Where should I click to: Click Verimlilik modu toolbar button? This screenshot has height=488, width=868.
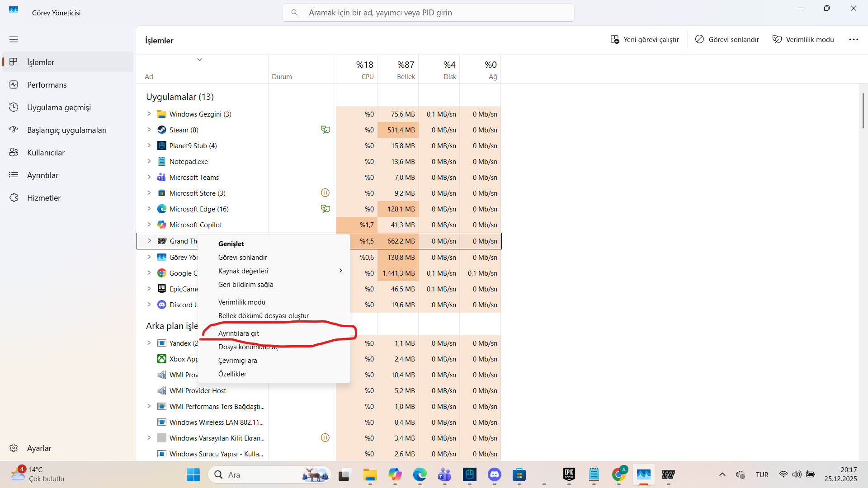point(803,40)
